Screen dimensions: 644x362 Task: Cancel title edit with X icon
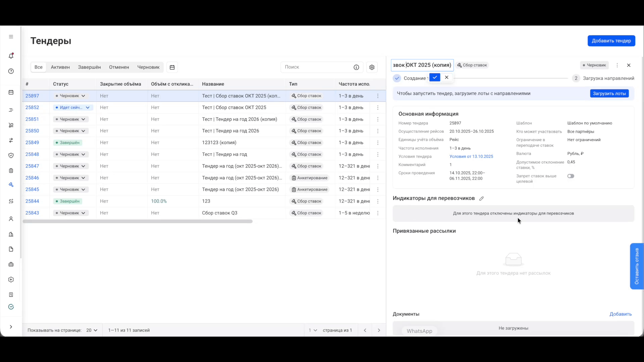pos(446,77)
